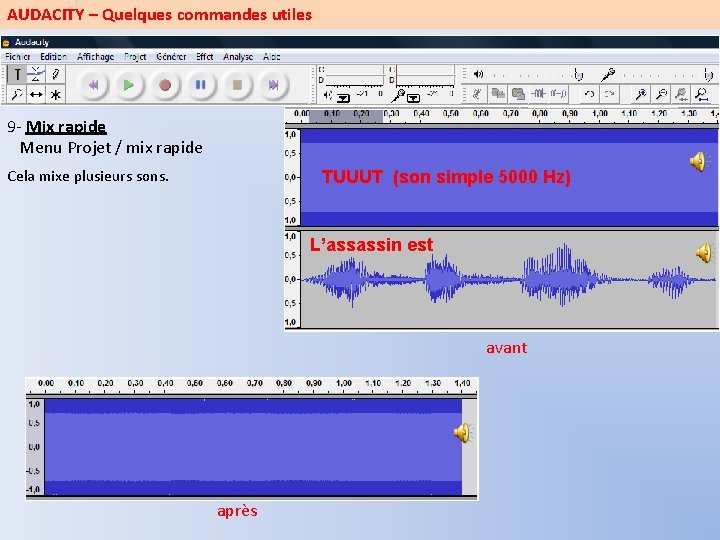Open the Affichage menu
The image size is (720, 540).
pyautogui.click(x=96, y=56)
